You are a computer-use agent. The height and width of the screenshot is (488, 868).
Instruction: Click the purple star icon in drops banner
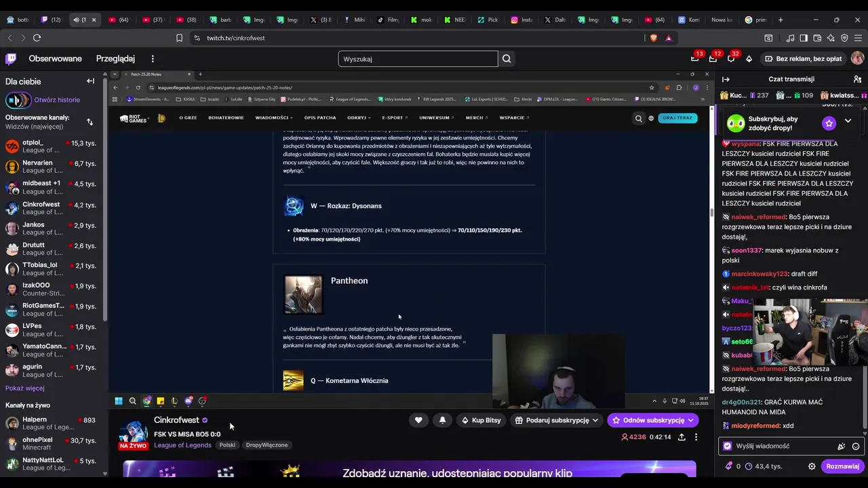point(829,123)
